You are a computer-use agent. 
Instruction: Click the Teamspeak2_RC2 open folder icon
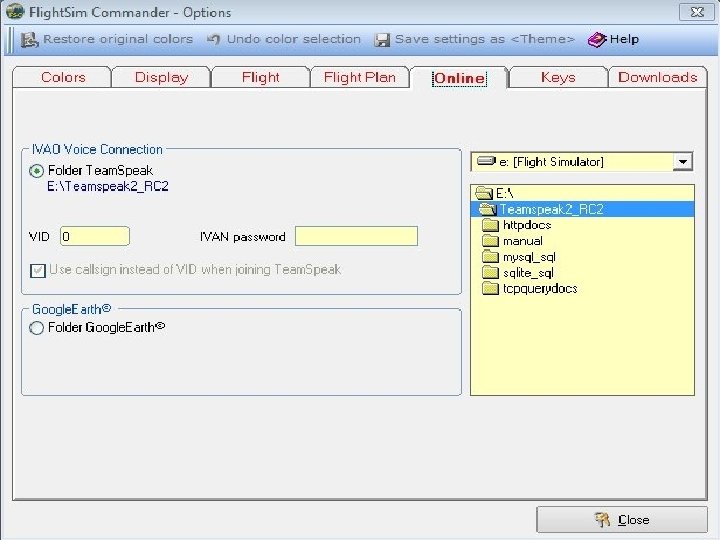click(488, 209)
